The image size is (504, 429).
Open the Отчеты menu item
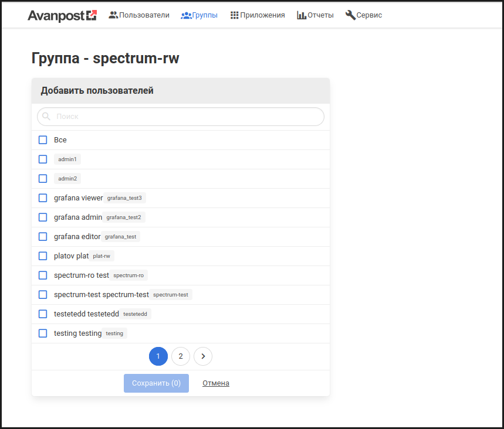(321, 15)
